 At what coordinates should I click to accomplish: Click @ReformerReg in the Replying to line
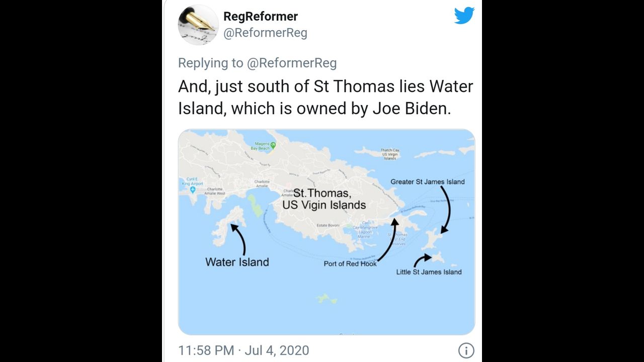(x=291, y=63)
